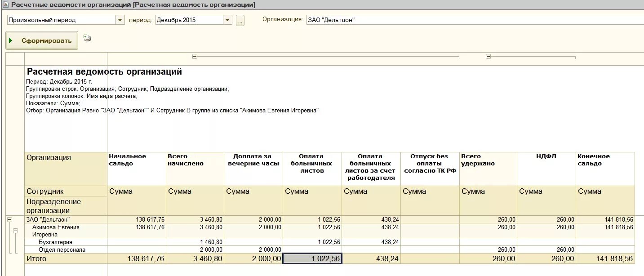
Task: Select the Начальное сальдо column header
Action: (x=137, y=169)
